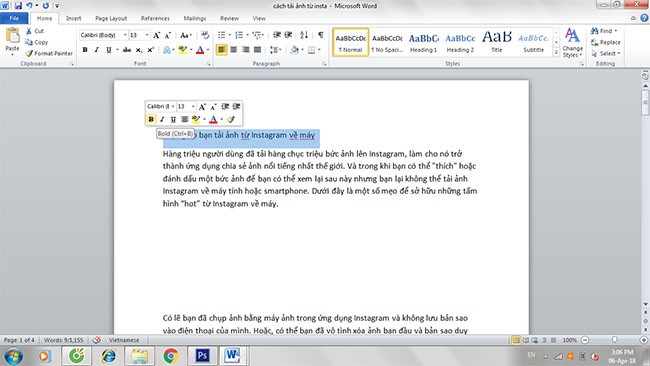This screenshot has height=366, width=650.
Task: Click Grow Font icon in ribbon
Action: (157, 35)
